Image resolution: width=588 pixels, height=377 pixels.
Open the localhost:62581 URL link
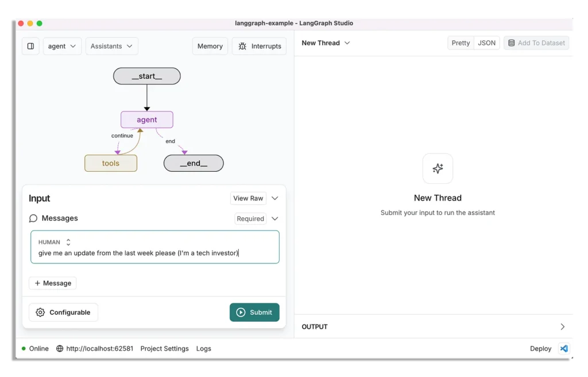coord(100,348)
